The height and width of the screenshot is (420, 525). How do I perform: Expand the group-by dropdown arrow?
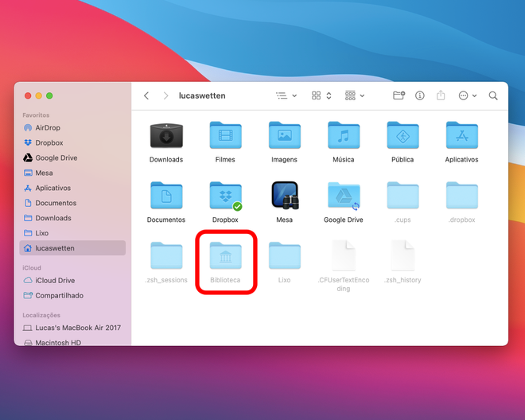(x=362, y=95)
